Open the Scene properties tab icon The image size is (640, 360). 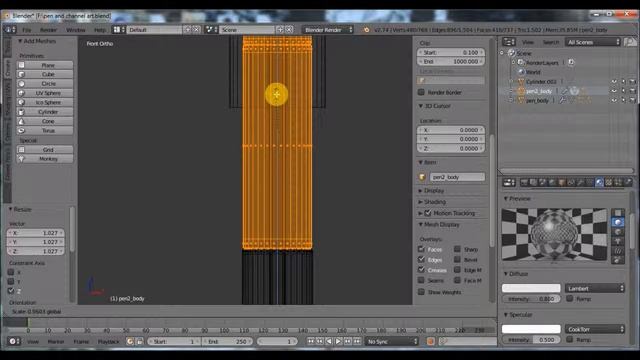pyautogui.click(x=543, y=182)
